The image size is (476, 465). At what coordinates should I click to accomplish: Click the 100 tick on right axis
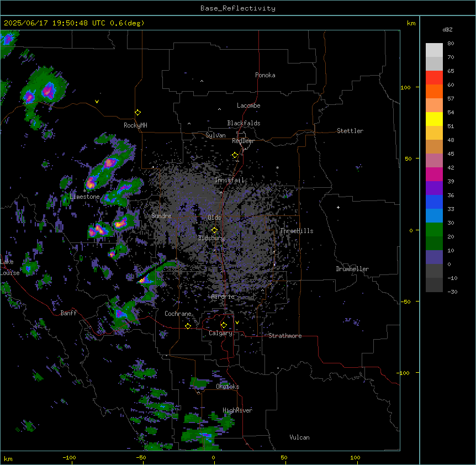point(405,87)
